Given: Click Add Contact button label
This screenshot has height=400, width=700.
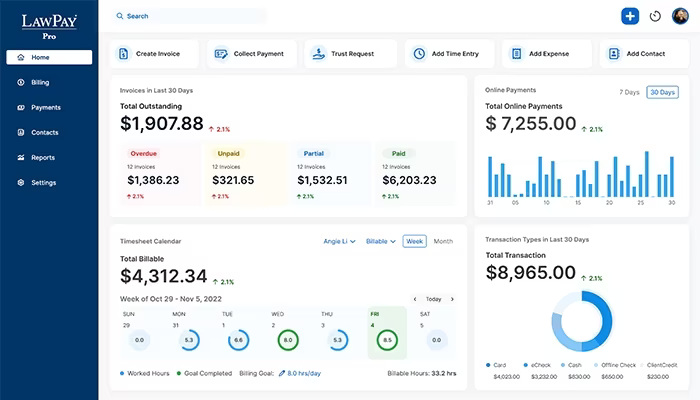Looking at the screenshot, I should [x=646, y=54].
